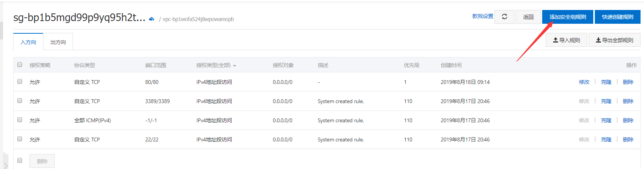Select the 入方向 inbound tab
644x169 pixels.
click(x=28, y=42)
